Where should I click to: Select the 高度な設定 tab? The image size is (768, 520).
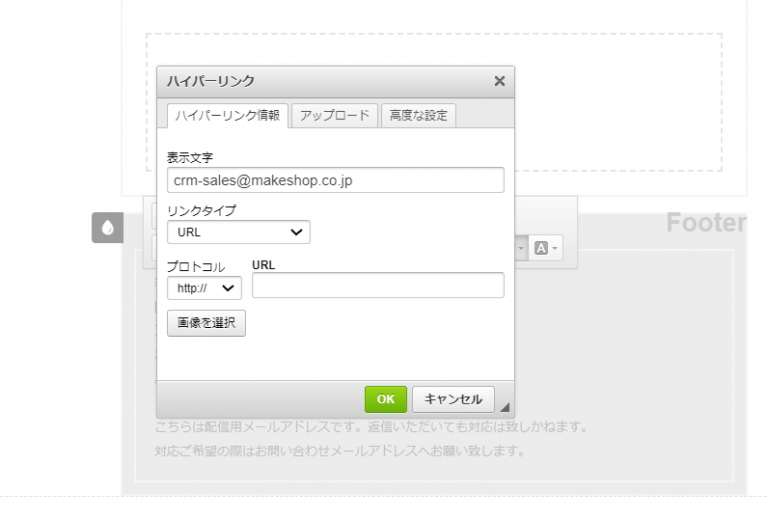[418, 115]
